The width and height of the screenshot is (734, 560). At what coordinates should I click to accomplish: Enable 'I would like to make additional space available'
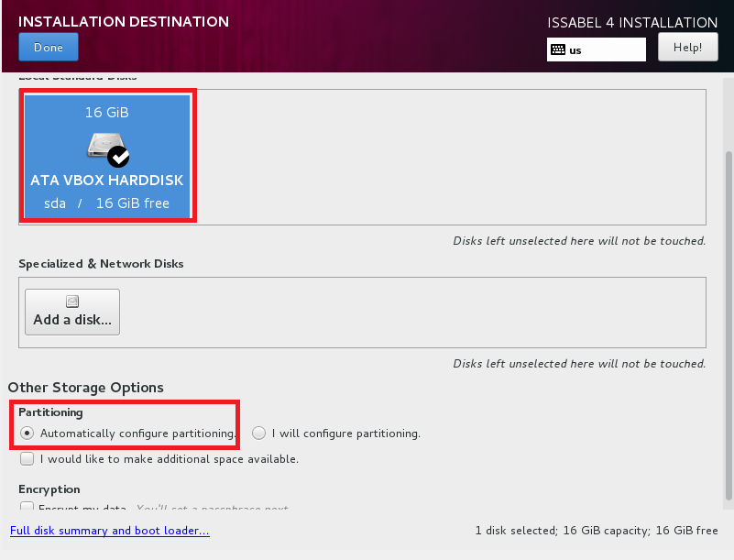click(27, 458)
